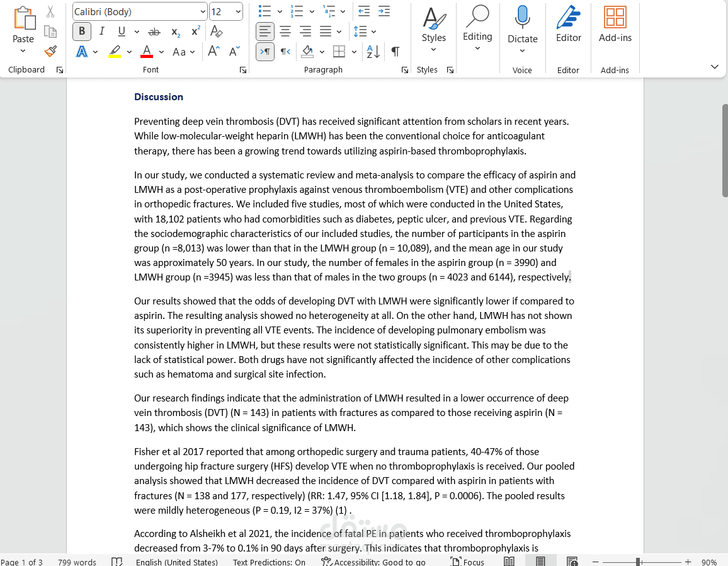Toggle Text Predictions: On

pos(270,562)
